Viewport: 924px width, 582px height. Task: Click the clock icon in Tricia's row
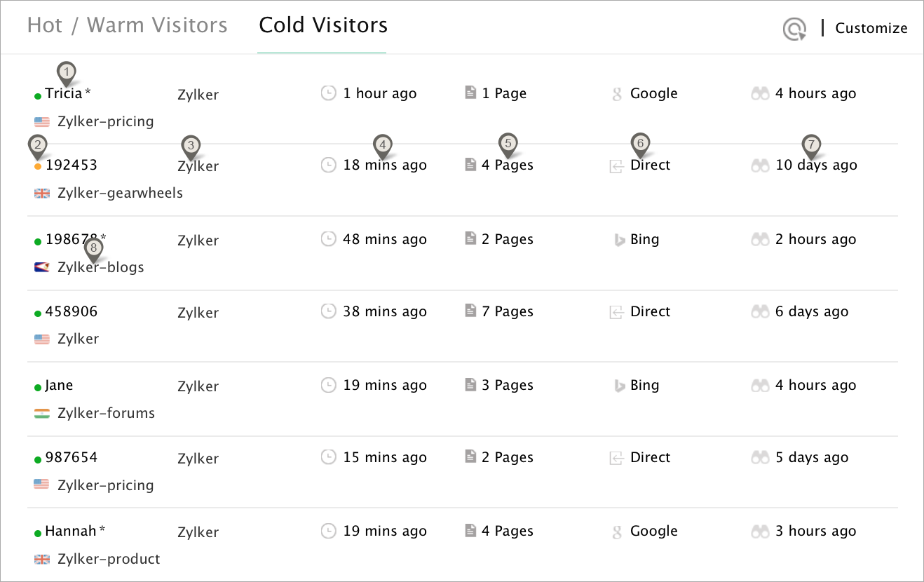(x=328, y=93)
